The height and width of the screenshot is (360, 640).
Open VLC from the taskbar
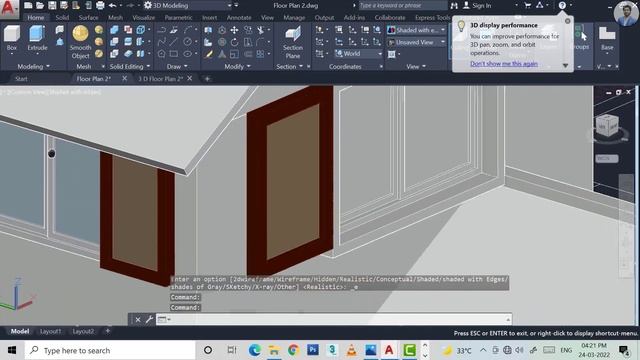(x=351, y=350)
